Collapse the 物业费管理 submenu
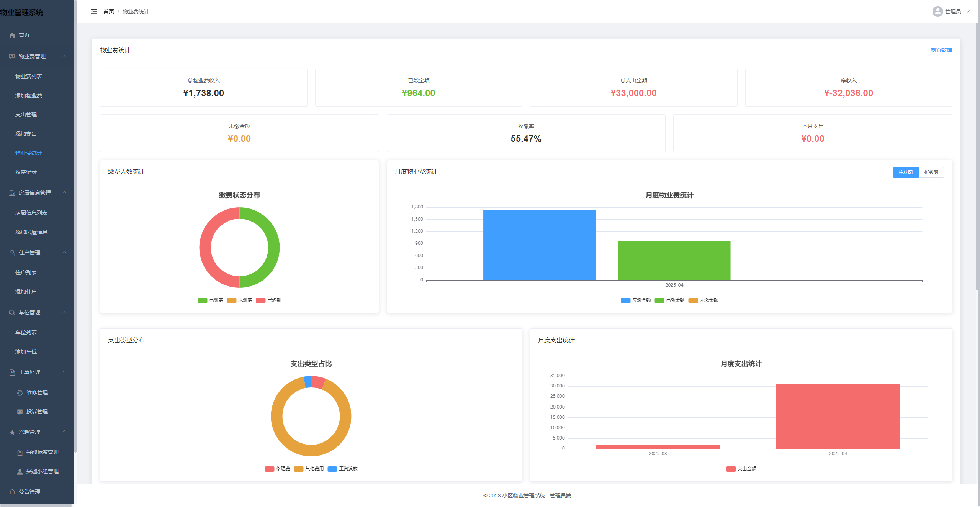The width and height of the screenshot is (980, 507). pyautogui.click(x=64, y=56)
